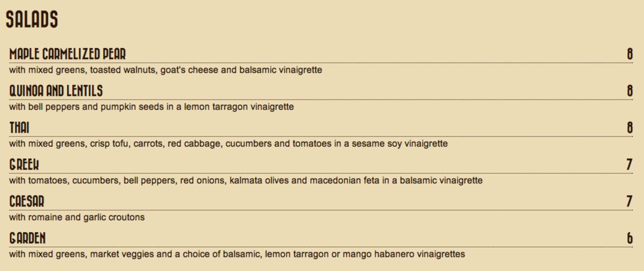644x271 pixels.
Task: Click the Greek salad price 7
Action: (x=629, y=165)
